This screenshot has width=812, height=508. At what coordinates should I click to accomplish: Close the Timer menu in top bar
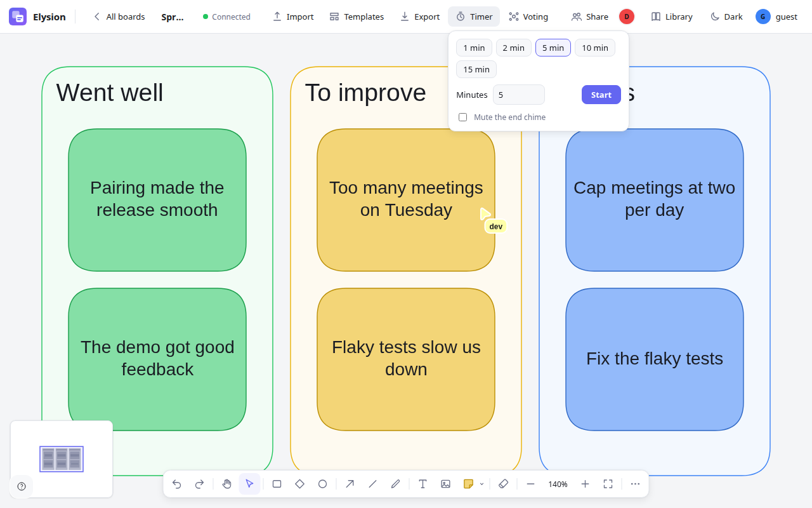(474, 17)
